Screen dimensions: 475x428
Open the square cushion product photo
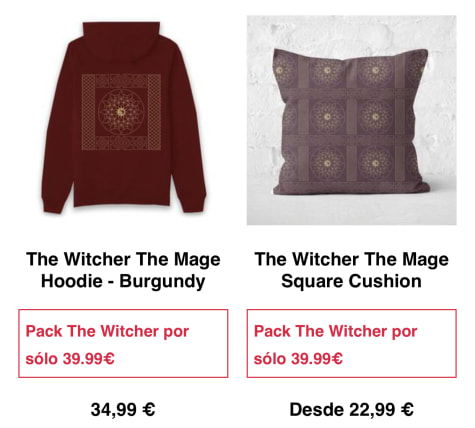tap(351, 120)
